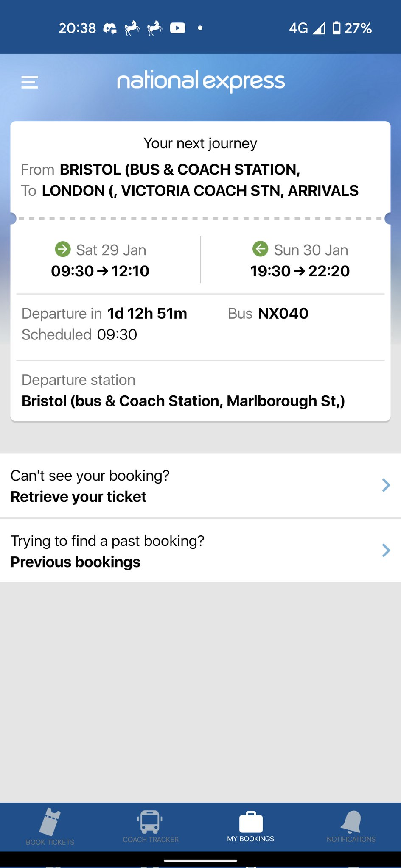Viewport: 401px width, 868px height.
Task: Open the hamburger menu
Action: (x=30, y=82)
